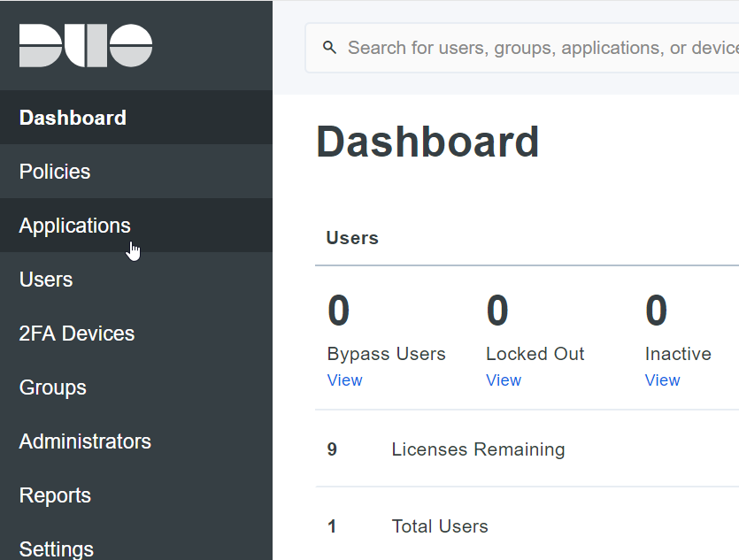
Task: Select the Licenses Remaining row
Action: 478,449
